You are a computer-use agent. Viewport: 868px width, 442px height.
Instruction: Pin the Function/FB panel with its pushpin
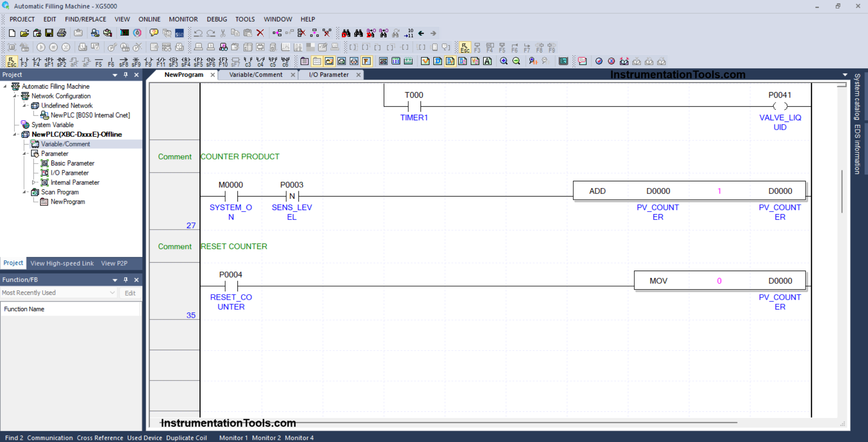tap(126, 279)
